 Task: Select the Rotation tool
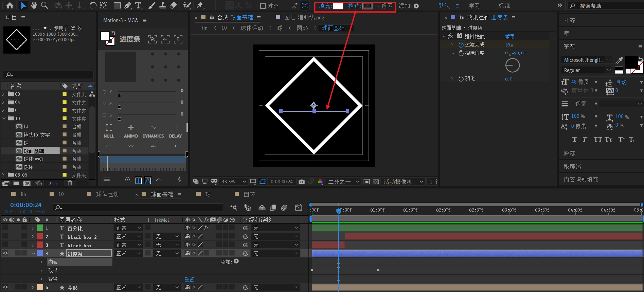(x=93, y=5)
